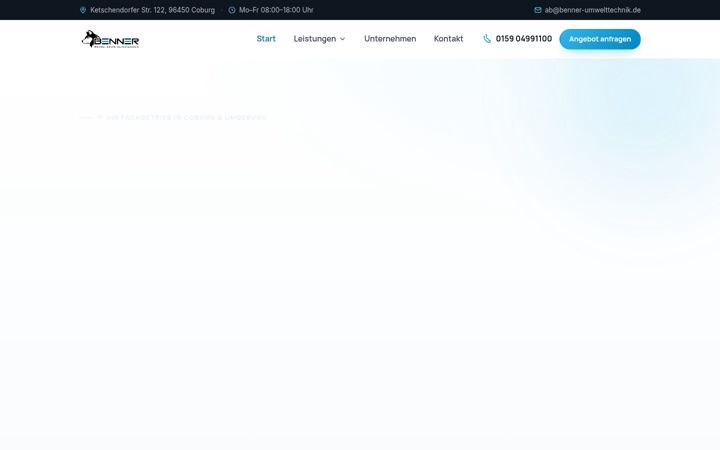Expand the Leistungen dropdown chevron
This screenshot has height=450, width=720.
click(342, 39)
